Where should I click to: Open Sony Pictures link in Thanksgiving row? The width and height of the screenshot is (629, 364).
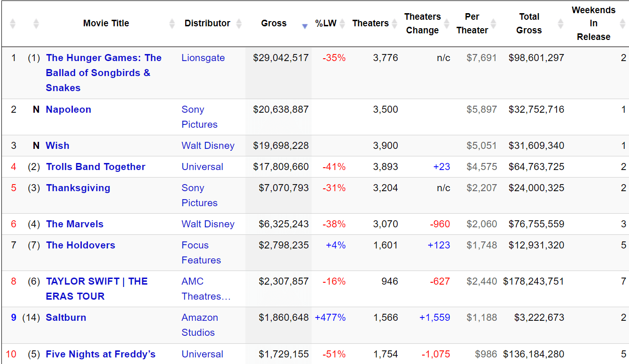pyautogui.click(x=199, y=195)
